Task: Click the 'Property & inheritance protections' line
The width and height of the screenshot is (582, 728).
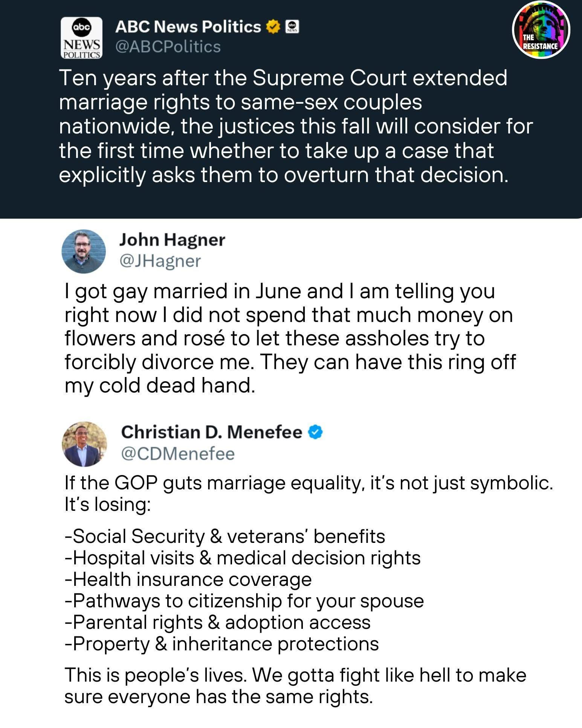Action: [221, 644]
